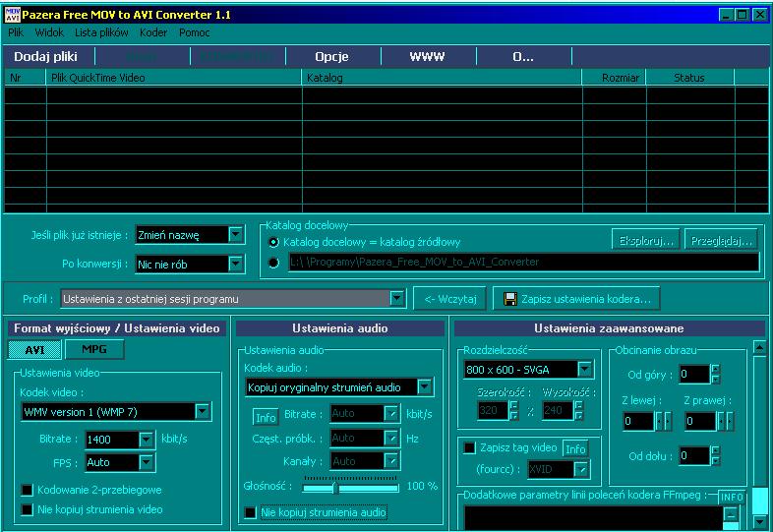Toggle Nie kopiuj strumienia audio checkbox

(x=251, y=512)
